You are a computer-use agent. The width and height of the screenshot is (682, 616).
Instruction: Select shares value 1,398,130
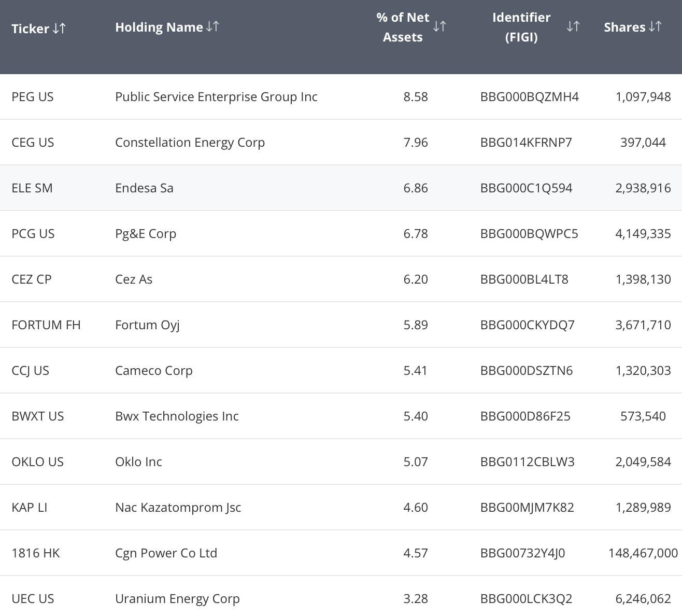643,279
